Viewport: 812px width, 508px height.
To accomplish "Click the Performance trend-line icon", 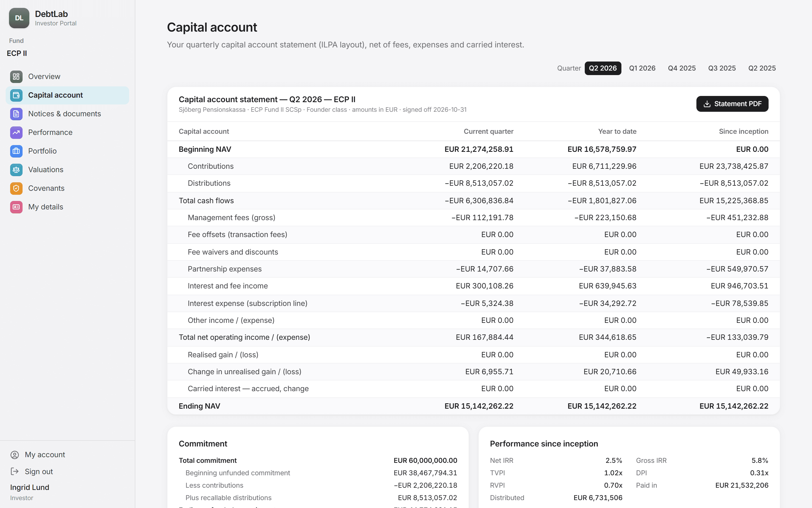I will point(16,132).
